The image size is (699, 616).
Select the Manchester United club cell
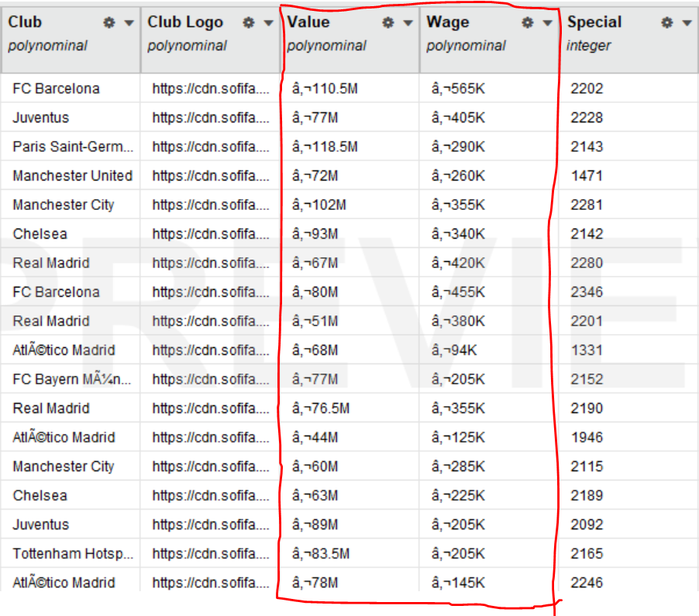tap(73, 176)
